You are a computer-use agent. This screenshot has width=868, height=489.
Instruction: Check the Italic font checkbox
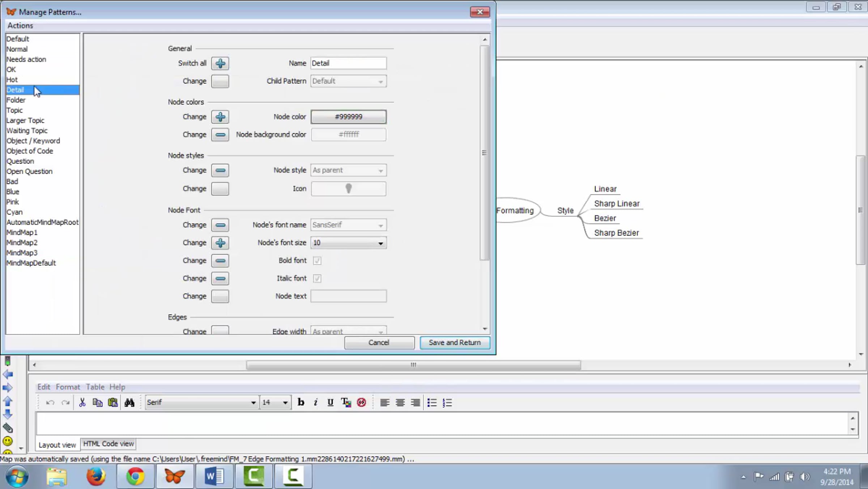point(317,278)
